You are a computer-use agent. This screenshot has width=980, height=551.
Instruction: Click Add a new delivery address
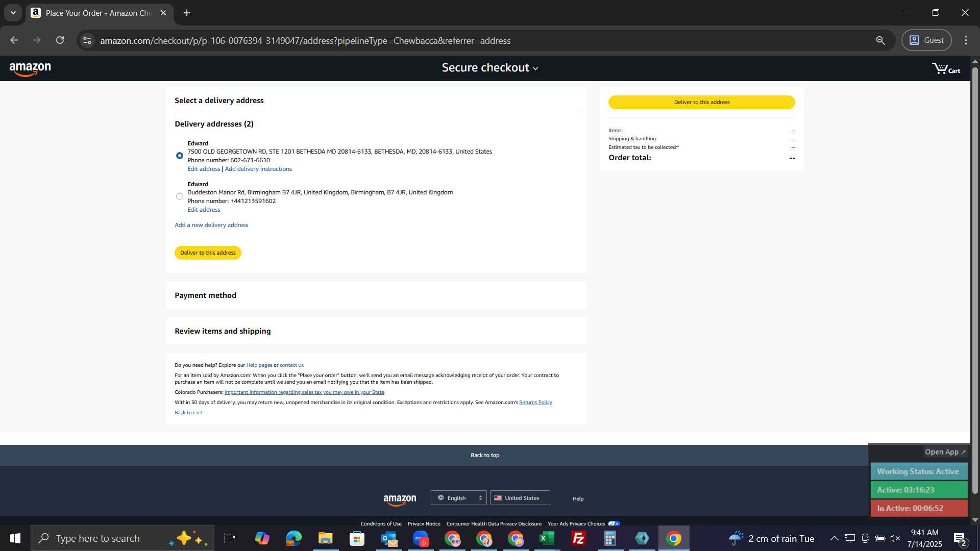(211, 225)
